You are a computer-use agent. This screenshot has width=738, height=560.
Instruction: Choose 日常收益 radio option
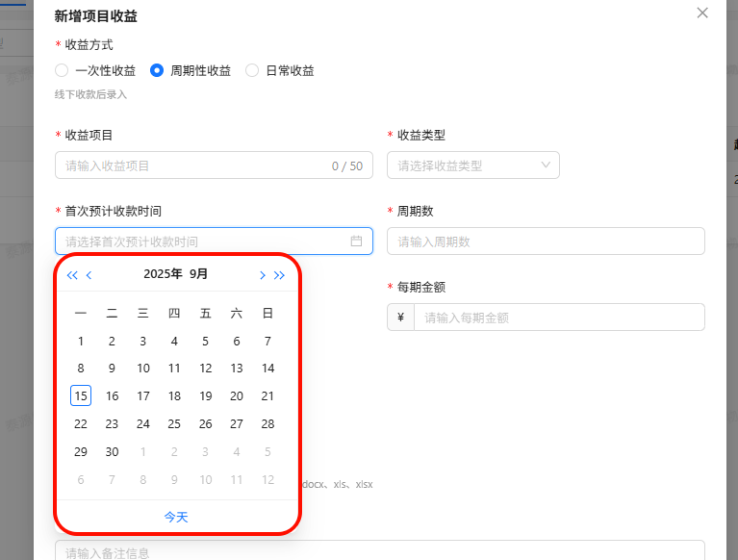(x=252, y=70)
